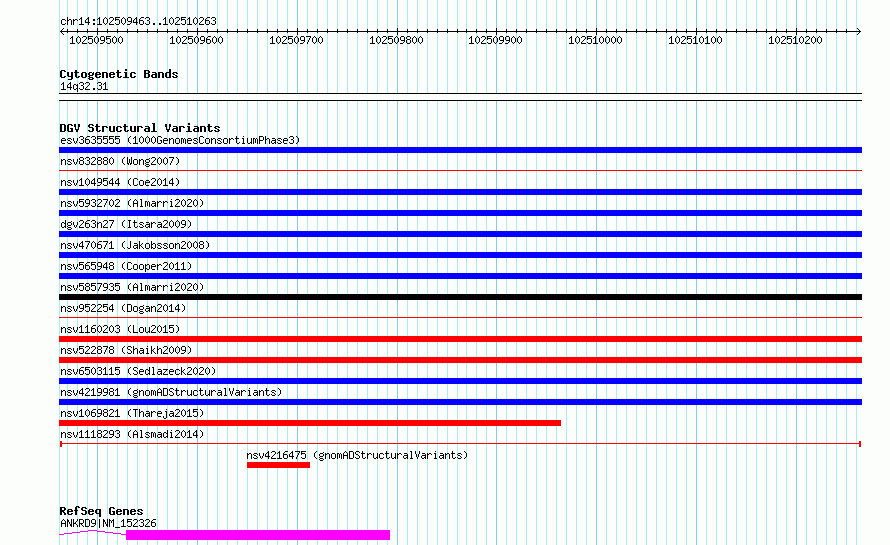Click the blue bar under nsv5932702

coord(460,213)
